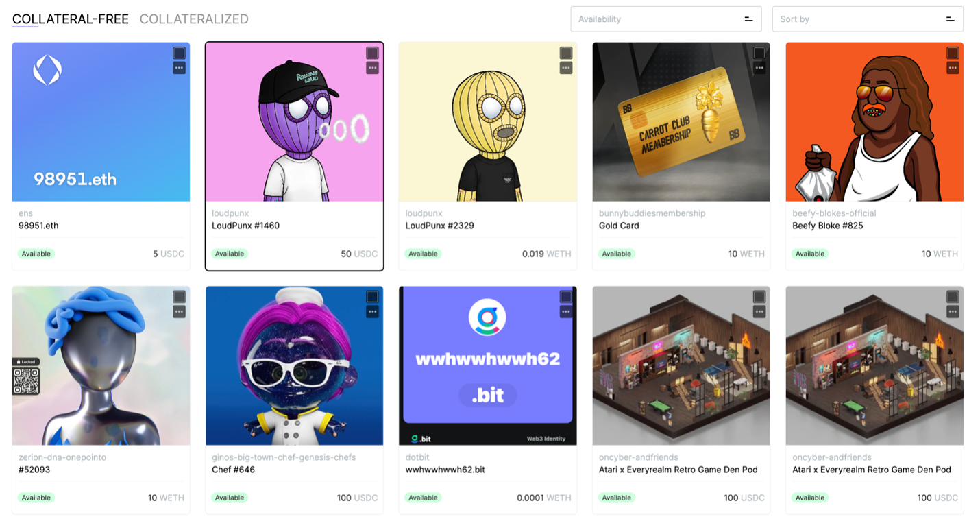Open the LoudPunx #2329 title link
Screen dimensions: 980x521
point(439,226)
